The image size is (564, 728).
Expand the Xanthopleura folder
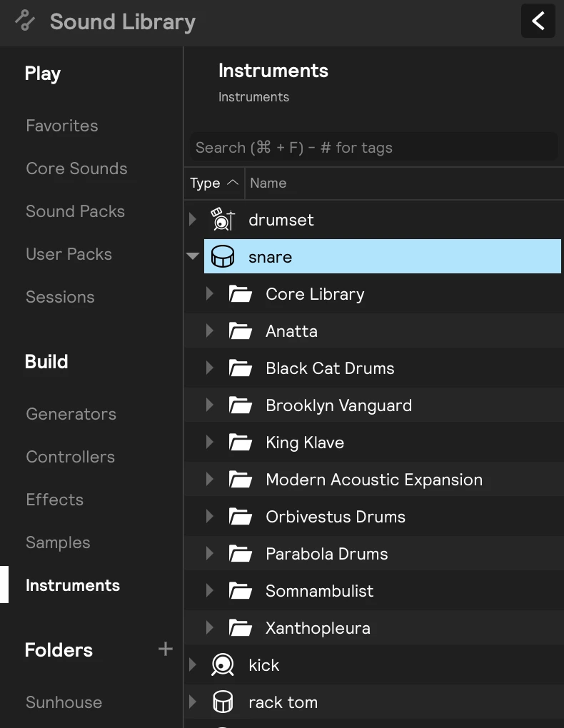[x=209, y=627]
